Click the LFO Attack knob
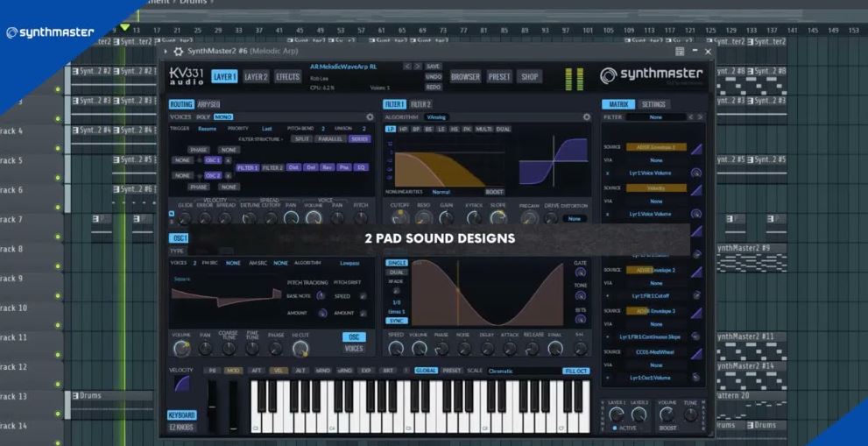This screenshot has height=446, width=868. (509, 349)
